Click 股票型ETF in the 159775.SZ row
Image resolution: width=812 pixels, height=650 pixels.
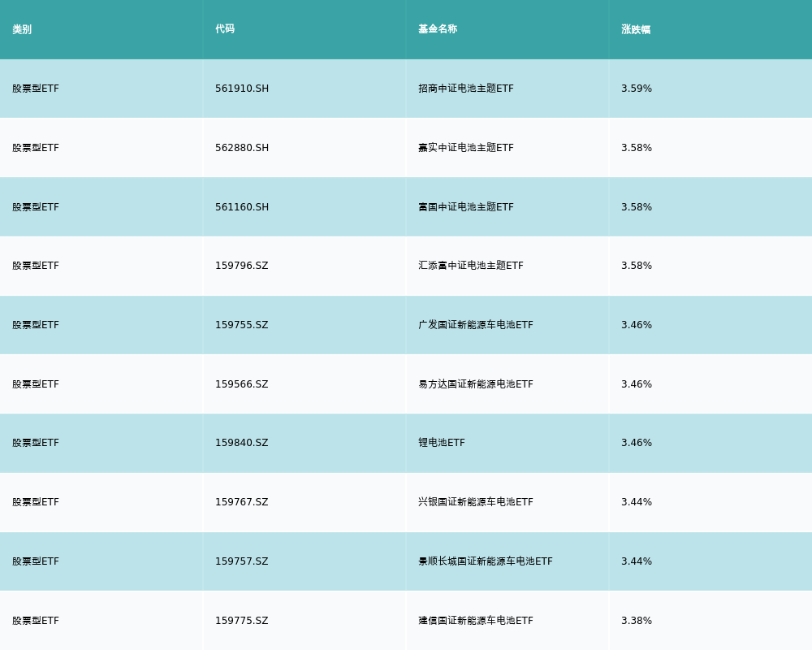(36, 621)
